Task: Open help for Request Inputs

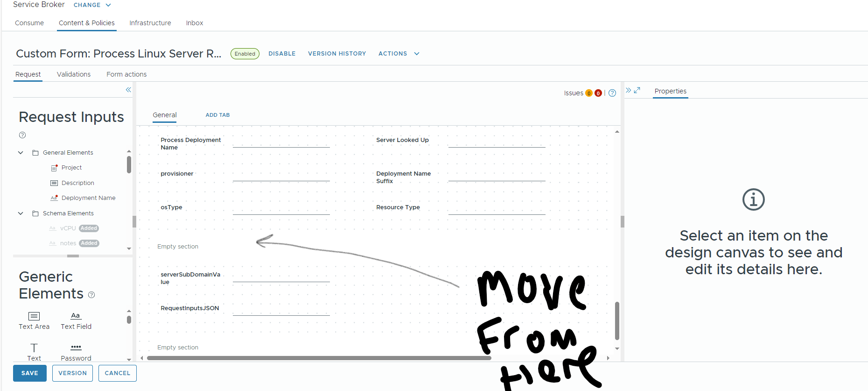Action: (22, 135)
